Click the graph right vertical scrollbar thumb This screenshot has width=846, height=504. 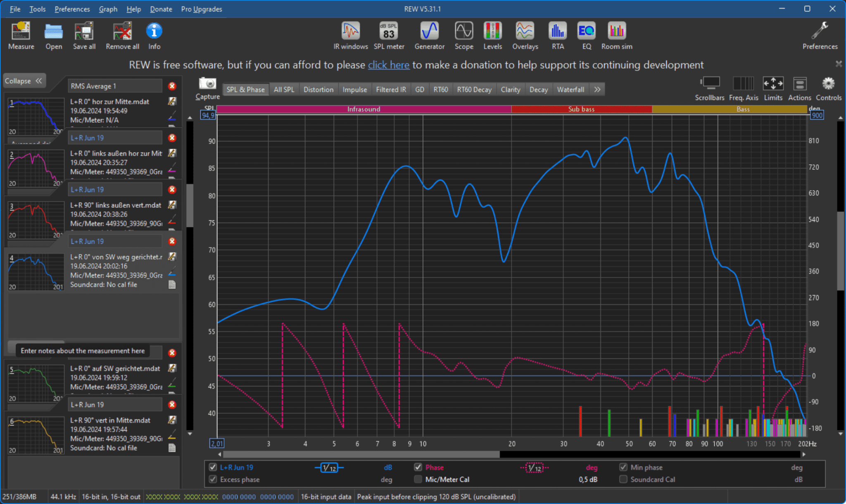pyautogui.click(x=840, y=251)
